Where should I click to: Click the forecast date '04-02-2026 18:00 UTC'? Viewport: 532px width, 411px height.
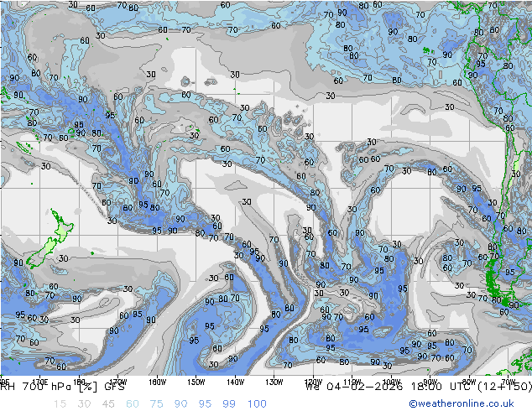click(400, 386)
